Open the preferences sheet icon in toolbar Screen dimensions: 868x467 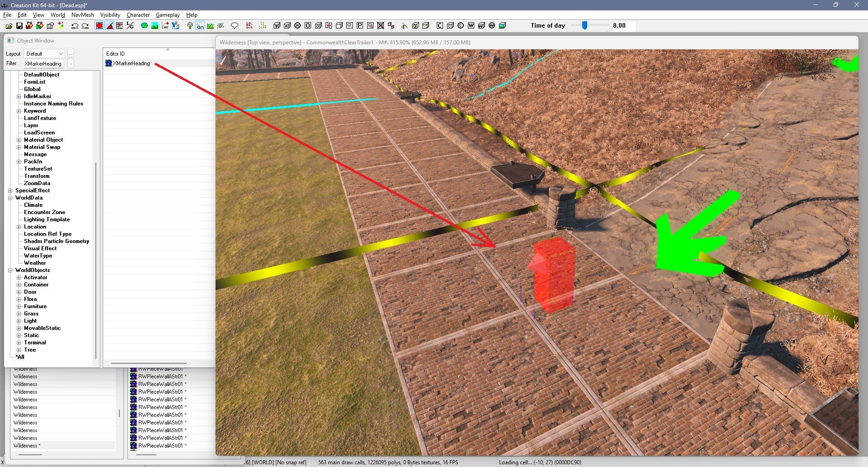point(50,26)
